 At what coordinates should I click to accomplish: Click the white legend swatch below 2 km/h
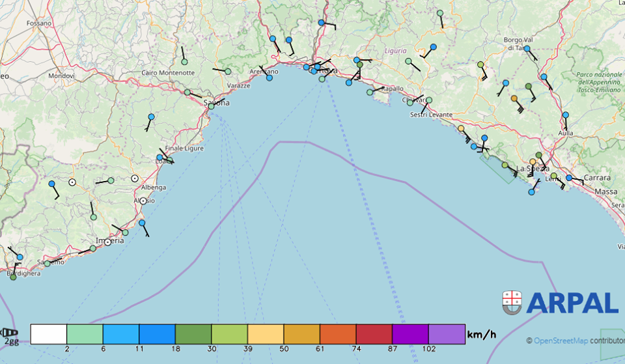coord(49,334)
